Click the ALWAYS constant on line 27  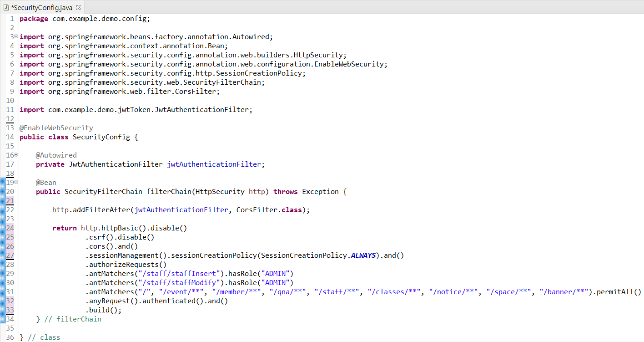tap(363, 255)
